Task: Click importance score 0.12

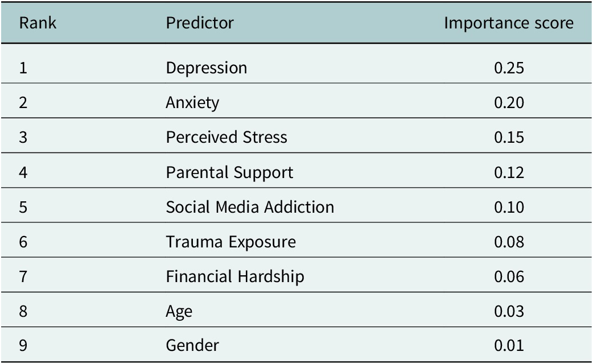Action: (509, 173)
